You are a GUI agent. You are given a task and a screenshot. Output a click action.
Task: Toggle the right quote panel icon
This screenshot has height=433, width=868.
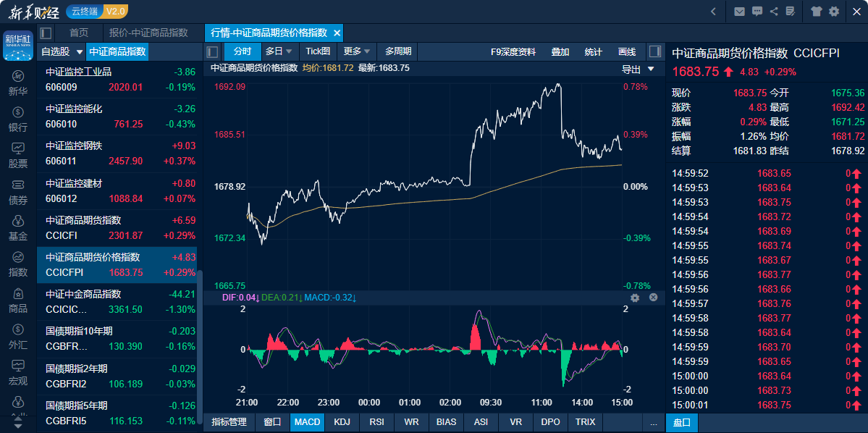pos(655,52)
